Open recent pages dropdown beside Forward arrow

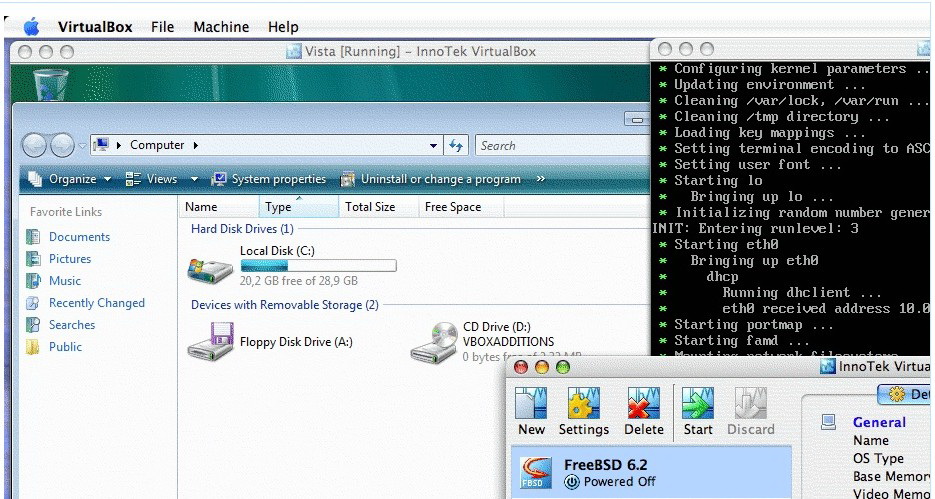pos(82,145)
